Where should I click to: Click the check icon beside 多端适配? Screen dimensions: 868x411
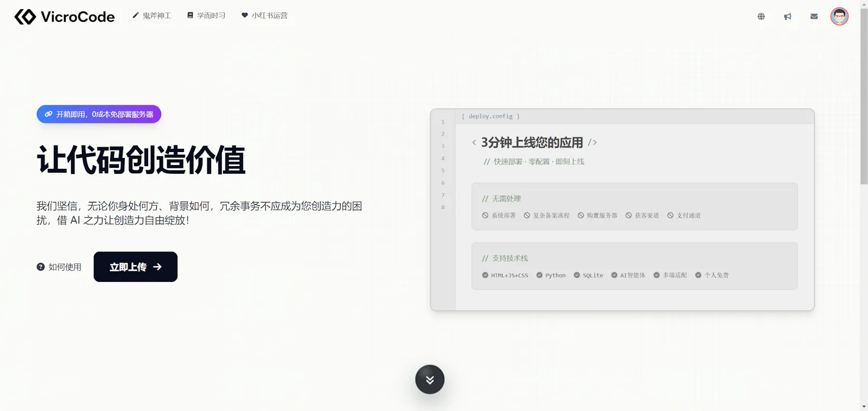click(656, 275)
